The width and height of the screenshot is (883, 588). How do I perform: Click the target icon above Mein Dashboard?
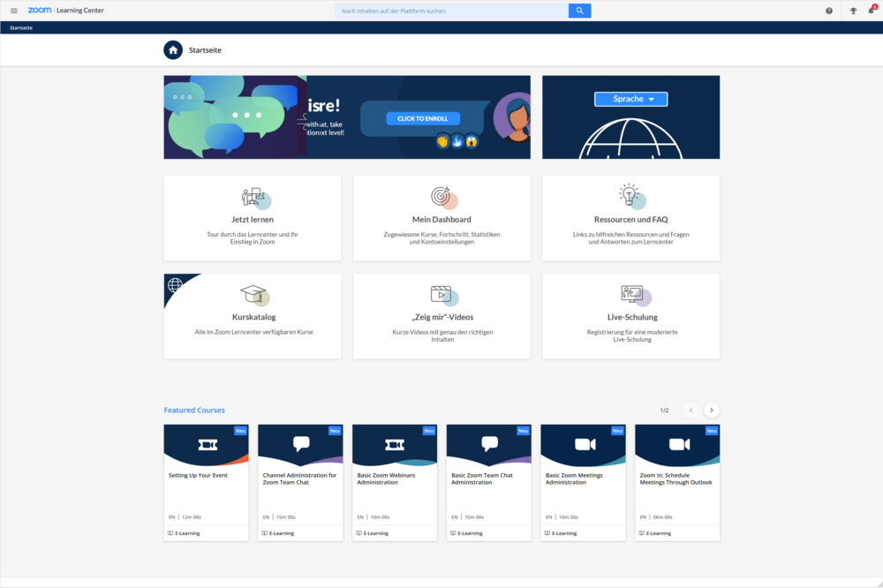(441, 196)
